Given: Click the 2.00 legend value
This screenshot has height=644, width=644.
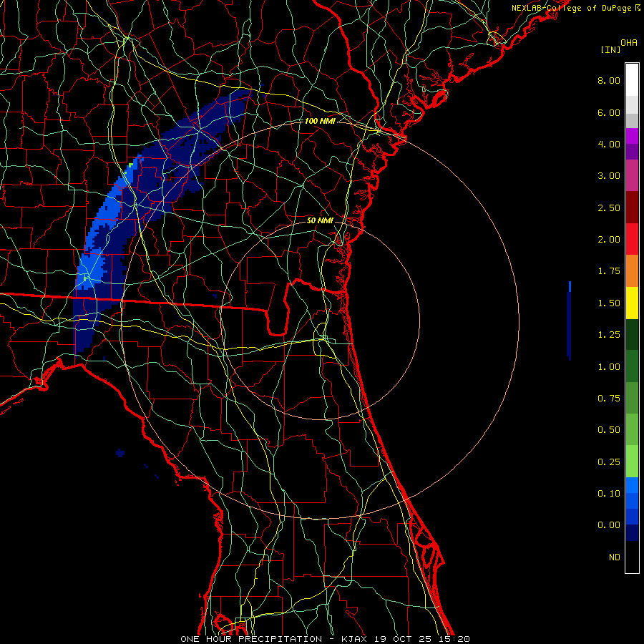Looking at the screenshot, I should [609, 240].
